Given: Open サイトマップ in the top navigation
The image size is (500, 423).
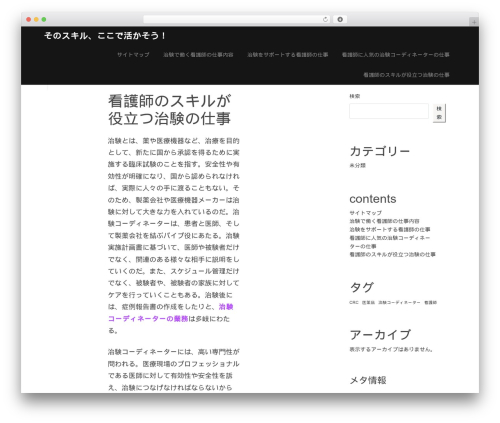Looking at the screenshot, I should click(133, 55).
